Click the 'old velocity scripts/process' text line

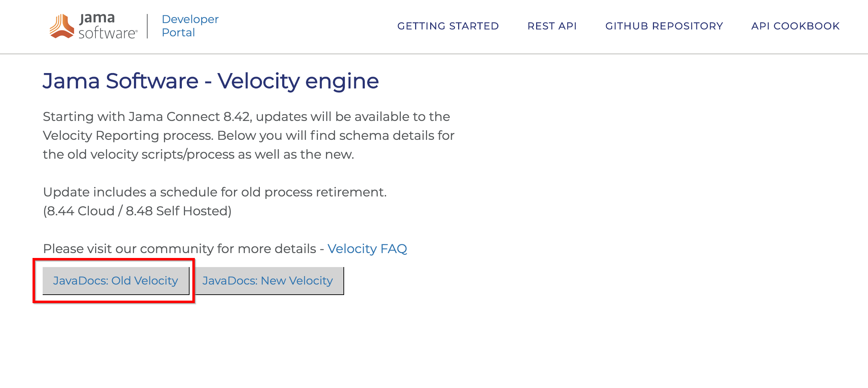tap(198, 155)
